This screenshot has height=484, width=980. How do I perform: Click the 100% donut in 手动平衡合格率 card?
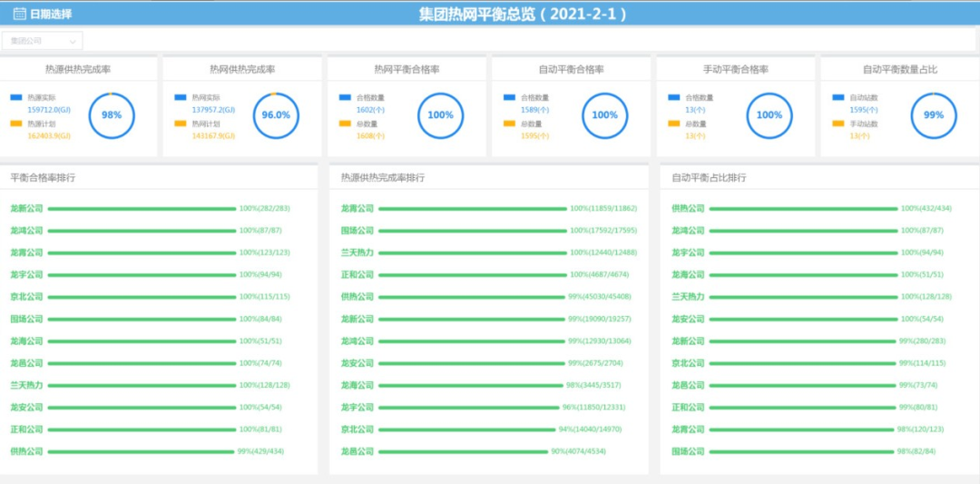pos(769,115)
